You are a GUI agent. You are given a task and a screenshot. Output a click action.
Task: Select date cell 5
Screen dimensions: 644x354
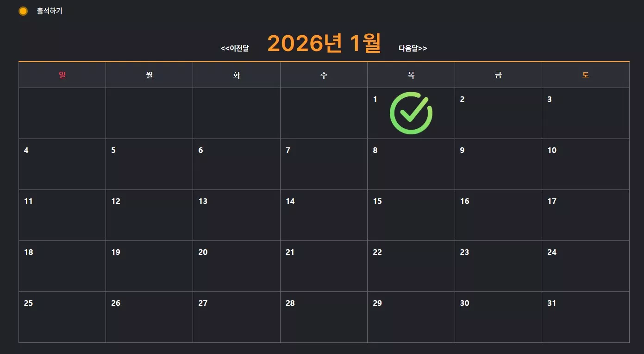[150, 164]
